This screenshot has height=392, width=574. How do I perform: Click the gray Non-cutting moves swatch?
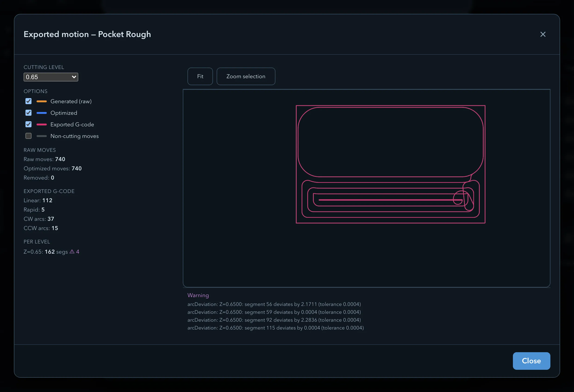click(41, 136)
